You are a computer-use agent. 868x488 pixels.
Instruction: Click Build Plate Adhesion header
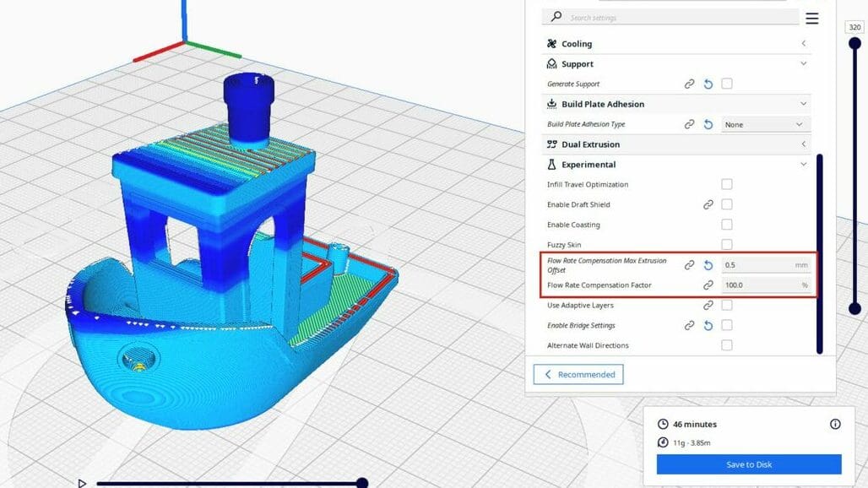pos(676,104)
